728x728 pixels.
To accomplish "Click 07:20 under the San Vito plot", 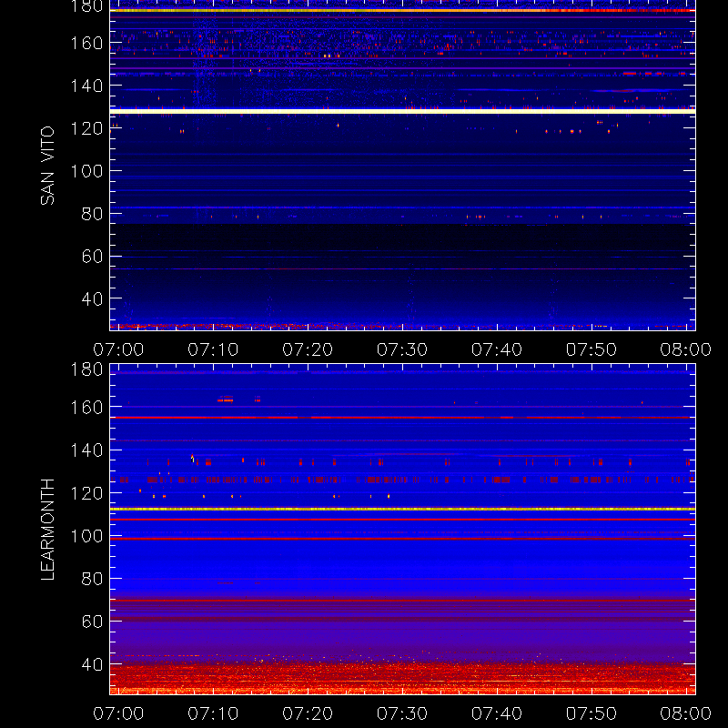I will pos(308,349).
